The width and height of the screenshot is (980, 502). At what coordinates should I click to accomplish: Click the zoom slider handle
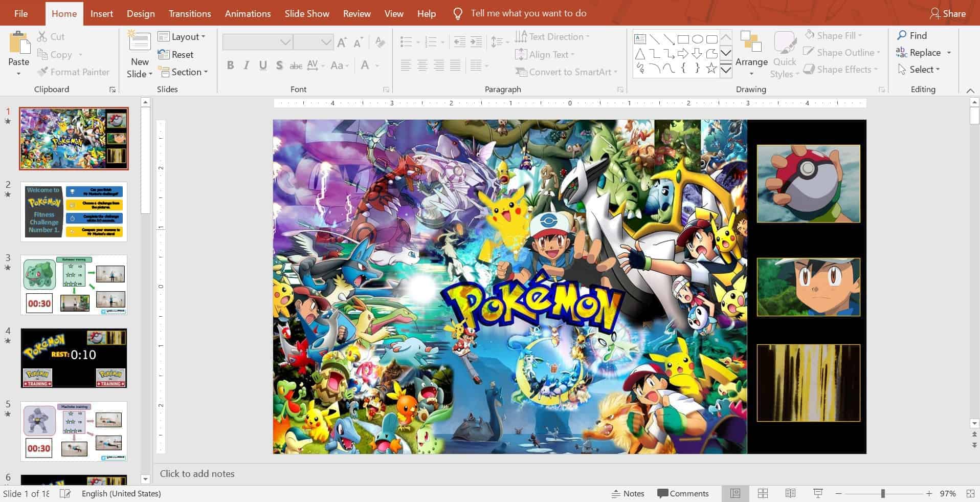(883, 493)
